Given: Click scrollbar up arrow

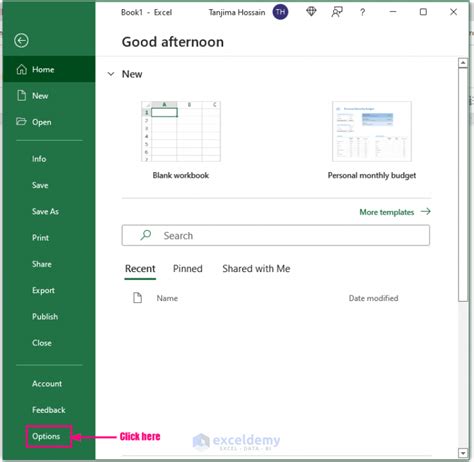Looking at the screenshot, I should [463, 63].
